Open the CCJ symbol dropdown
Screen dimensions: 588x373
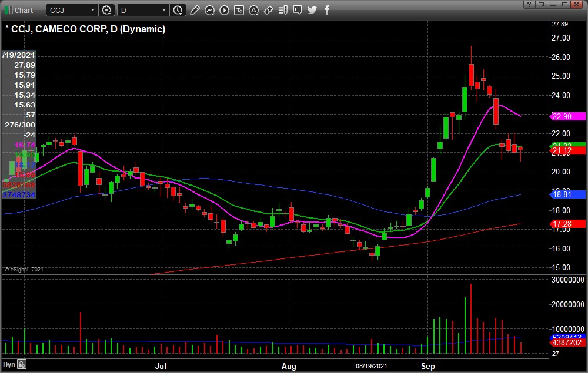tap(93, 10)
